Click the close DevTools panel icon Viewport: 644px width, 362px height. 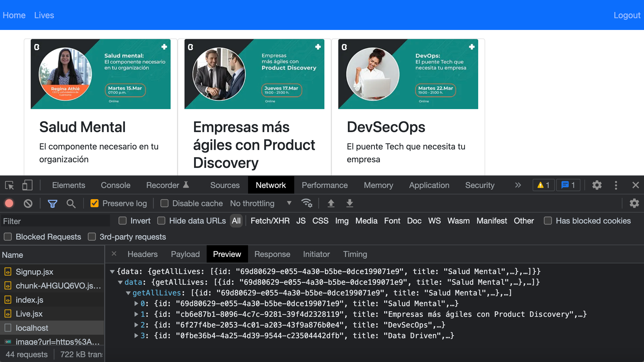(x=636, y=185)
